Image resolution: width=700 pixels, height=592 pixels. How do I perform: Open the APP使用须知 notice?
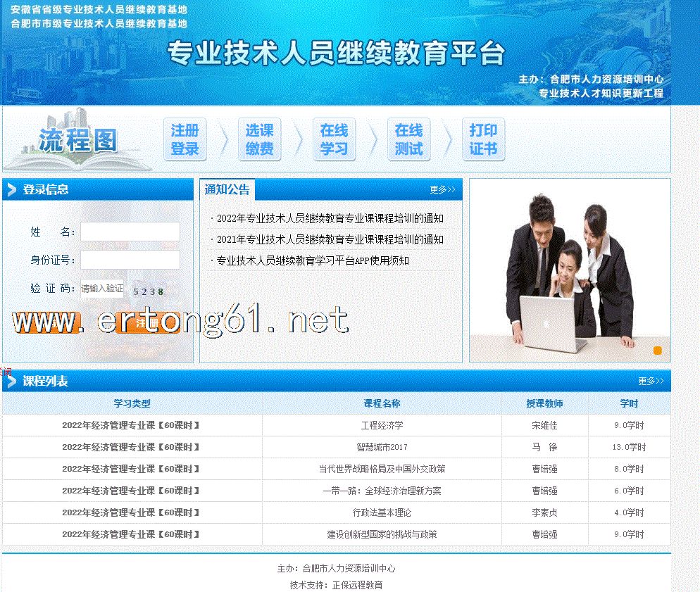[313, 260]
